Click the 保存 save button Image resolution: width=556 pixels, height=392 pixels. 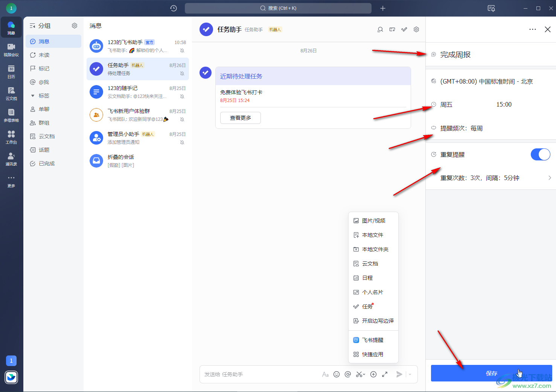[x=492, y=373]
